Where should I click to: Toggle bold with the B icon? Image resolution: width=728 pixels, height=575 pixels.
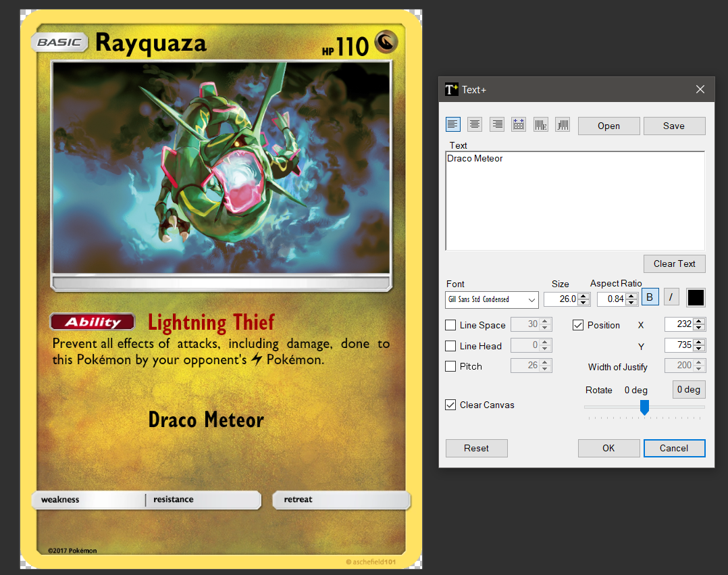click(x=650, y=297)
